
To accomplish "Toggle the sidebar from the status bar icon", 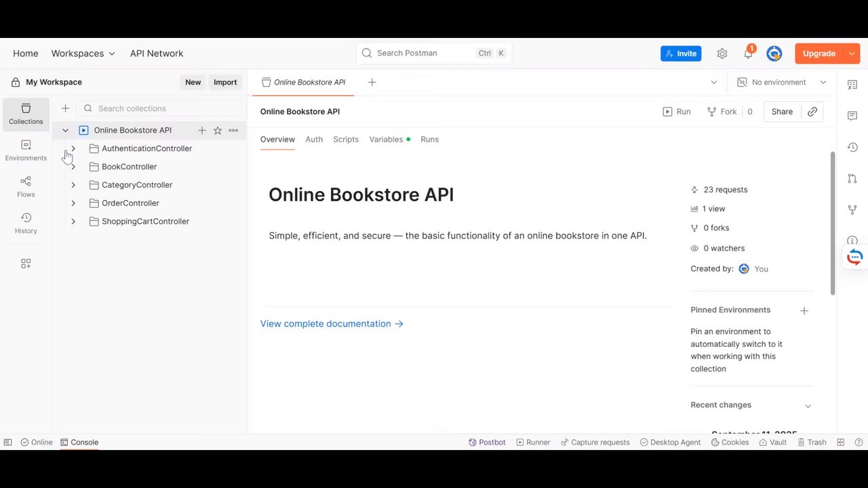I will click(x=8, y=443).
